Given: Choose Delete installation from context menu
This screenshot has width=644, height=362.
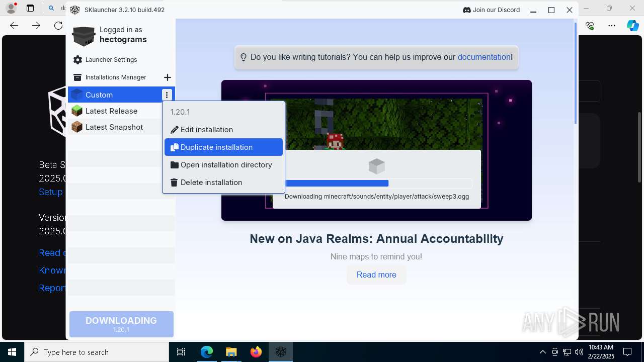Looking at the screenshot, I should pos(223,183).
